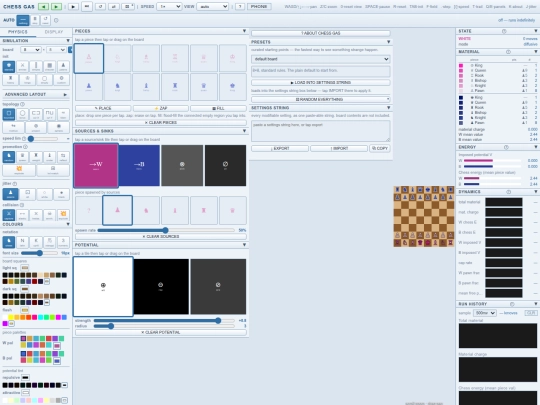Viewport: 540px width, 405px height.
Task: Click the RANDOM EVERYTHING button
Action: coord(321,100)
